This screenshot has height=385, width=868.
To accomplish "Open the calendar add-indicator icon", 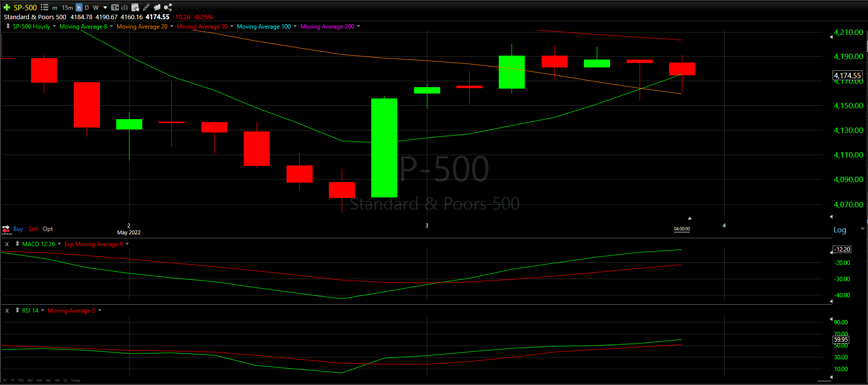I will pos(135,7).
